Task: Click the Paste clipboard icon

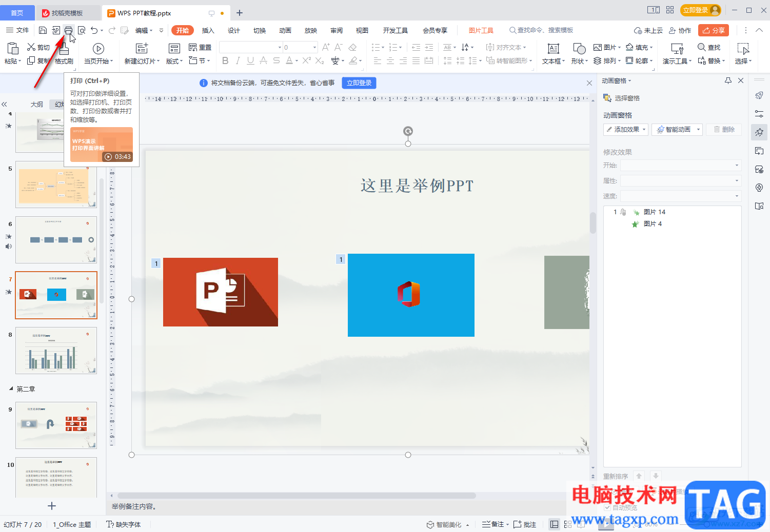Action: [12, 48]
